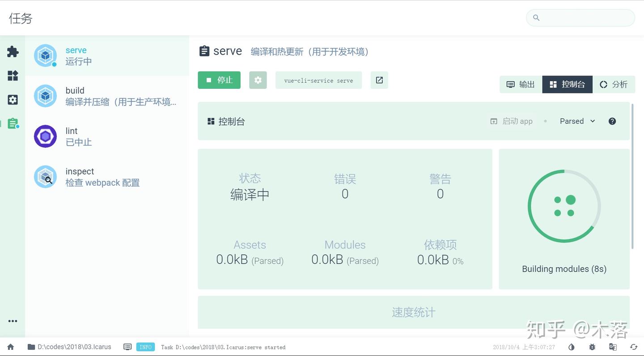This screenshot has width=644, height=356.
Task: Click the Assets 0.0kB value
Action: point(250,260)
